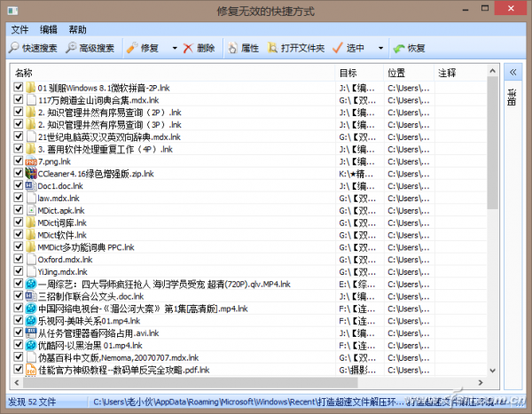Open 属性 properties from the toolbar
Image resolution: width=532 pixels, height=414 pixels.
232,48
